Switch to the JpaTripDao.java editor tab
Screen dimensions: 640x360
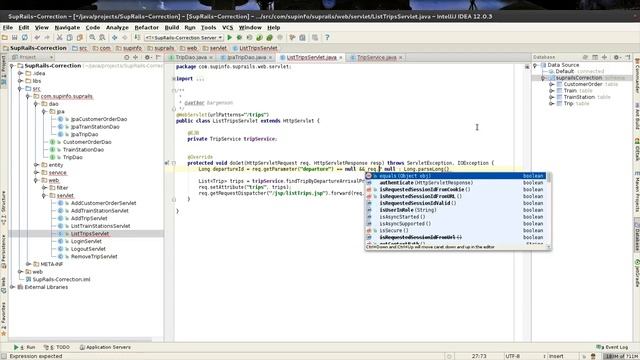[247, 58]
